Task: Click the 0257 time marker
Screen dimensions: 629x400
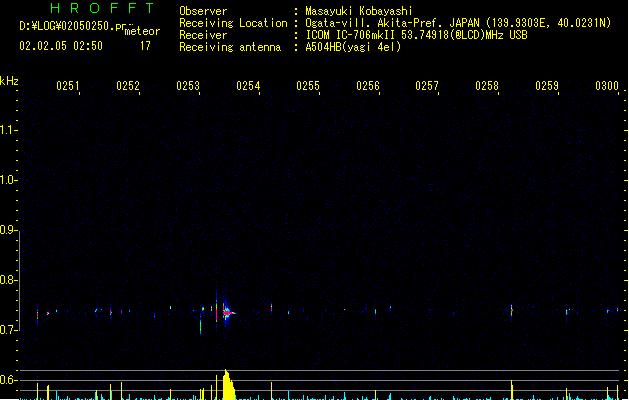Action: tap(427, 86)
